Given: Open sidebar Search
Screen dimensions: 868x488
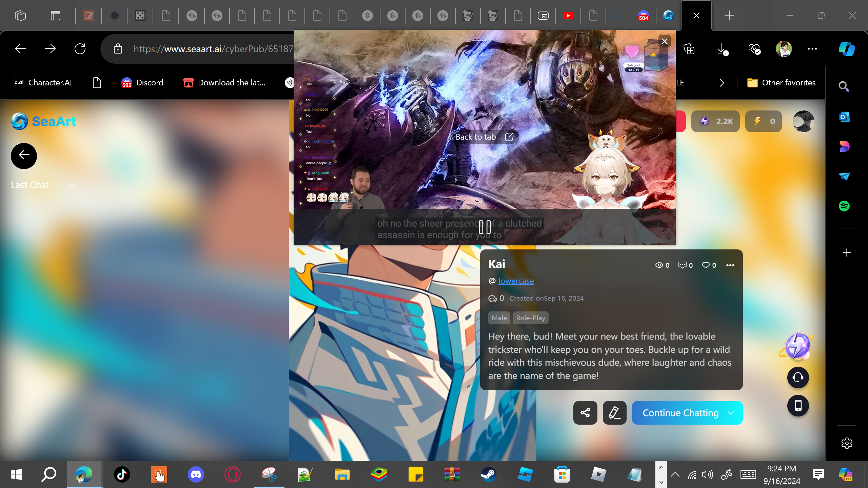Looking at the screenshot, I should coord(844,87).
